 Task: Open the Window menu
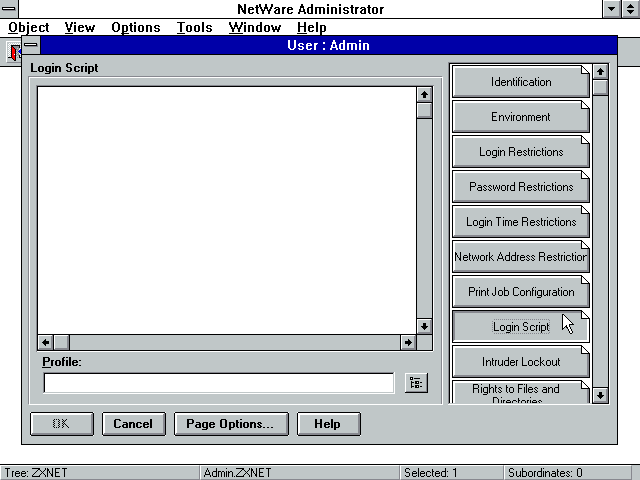point(255,27)
